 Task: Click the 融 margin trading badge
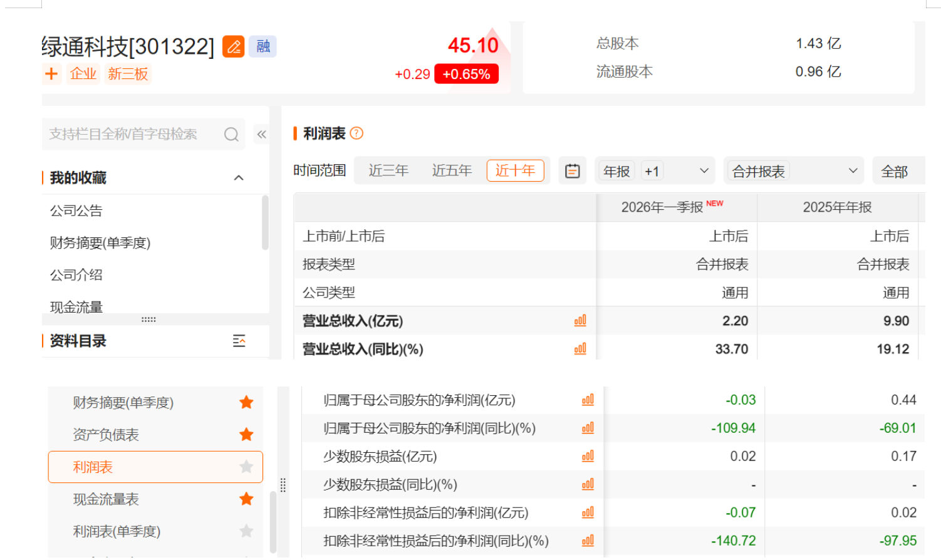[x=263, y=46]
